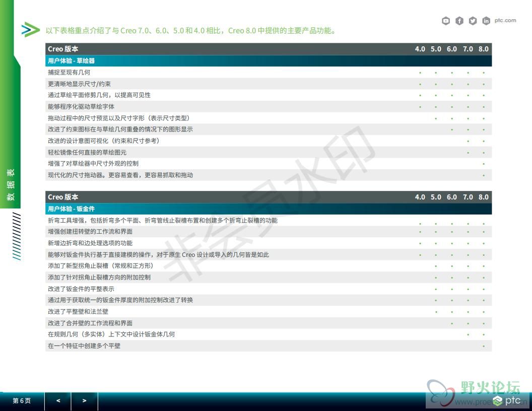
Task: Click the row 改进了平整壁和法兰壁
Action: click(x=269, y=312)
